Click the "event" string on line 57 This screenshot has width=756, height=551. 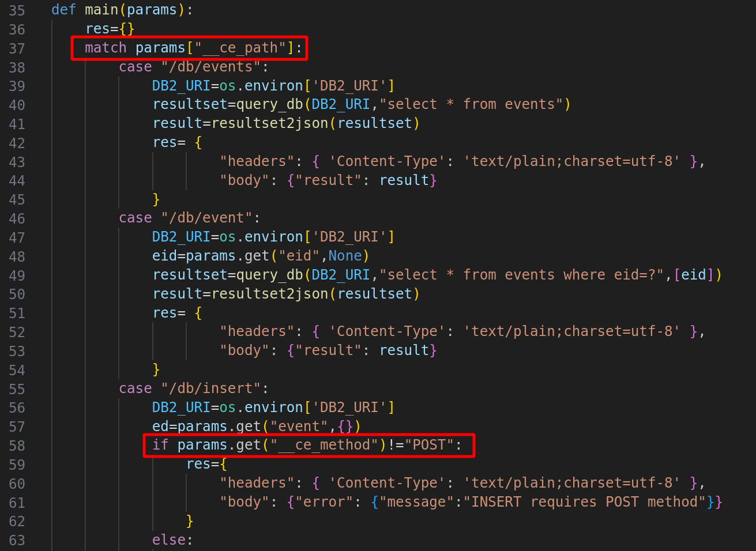299,427
